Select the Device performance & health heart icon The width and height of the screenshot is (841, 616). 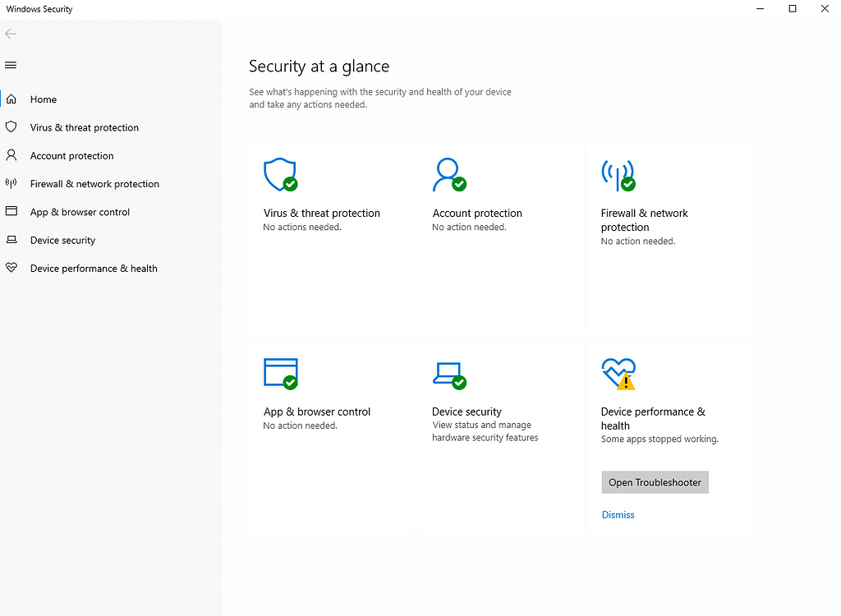(x=618, y=372)
